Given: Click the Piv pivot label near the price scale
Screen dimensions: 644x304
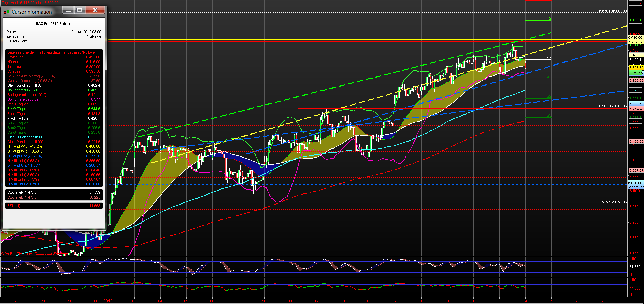Looking at the screenshot, I should [548, 58].
